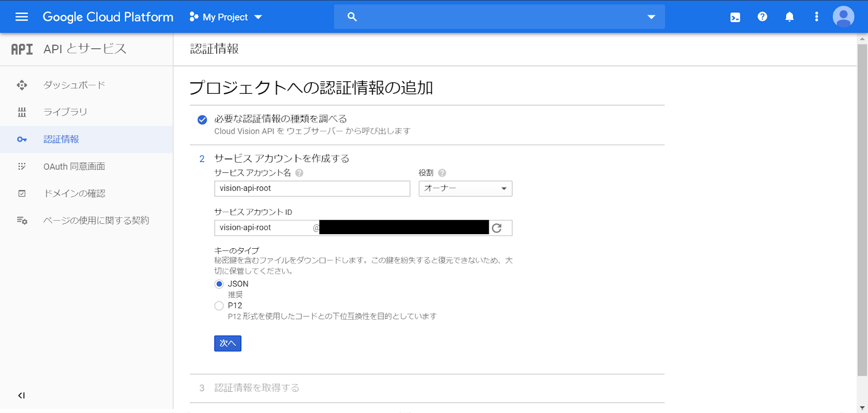Image resolution: width=868 pixels, height=413 pixels.
Task: Click the key icon for 認証情報
Action: 22,139
